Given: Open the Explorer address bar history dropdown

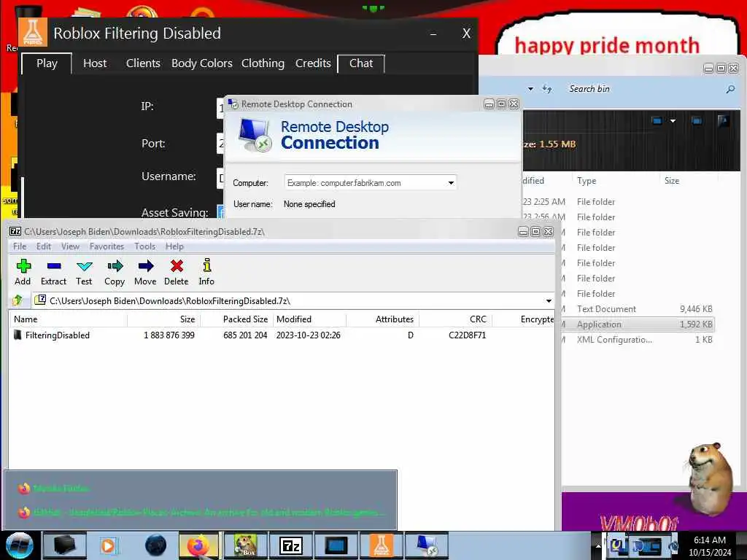Looking at the screenshot, I should (531, 89).
